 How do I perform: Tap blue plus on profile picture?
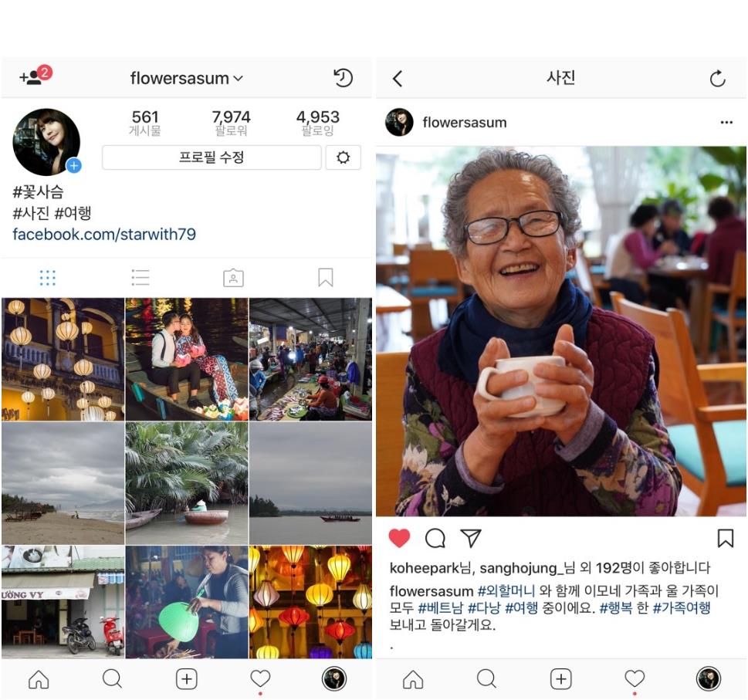click(73, 165)
